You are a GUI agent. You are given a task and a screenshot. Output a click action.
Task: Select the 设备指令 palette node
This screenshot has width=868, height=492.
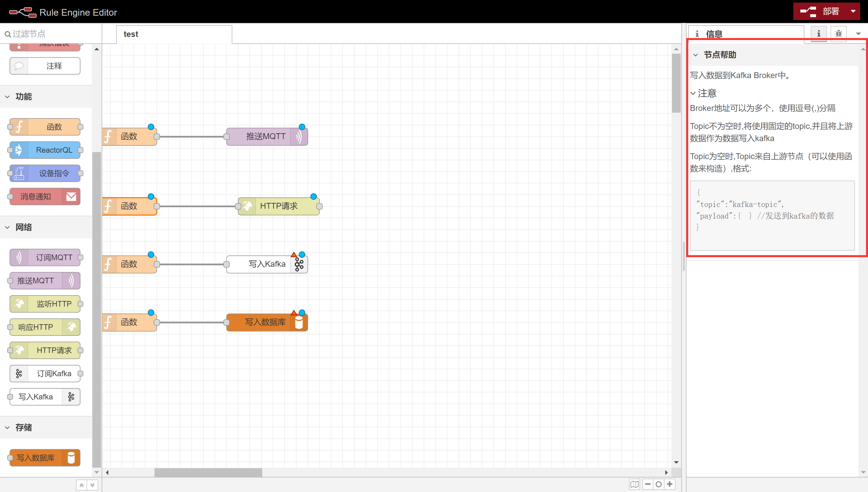(x=45, y=173)
